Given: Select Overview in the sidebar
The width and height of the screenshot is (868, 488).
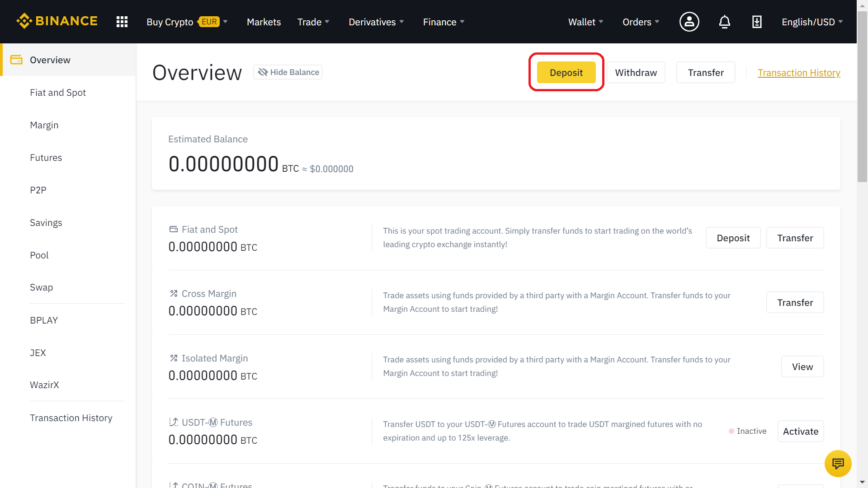Looking at the screenshot, I should point(69,60).
